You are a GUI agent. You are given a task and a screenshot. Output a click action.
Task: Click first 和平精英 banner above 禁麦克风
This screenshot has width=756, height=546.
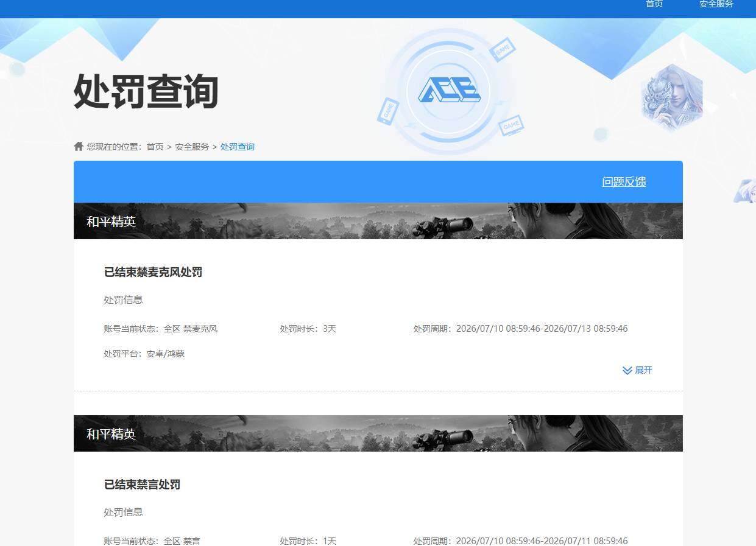378,221
